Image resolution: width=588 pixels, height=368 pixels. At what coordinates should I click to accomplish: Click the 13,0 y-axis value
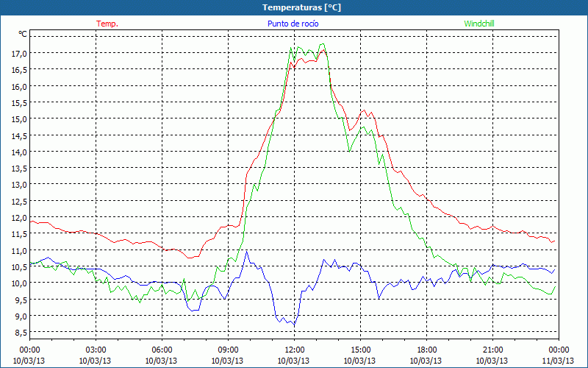click(19, 185)
